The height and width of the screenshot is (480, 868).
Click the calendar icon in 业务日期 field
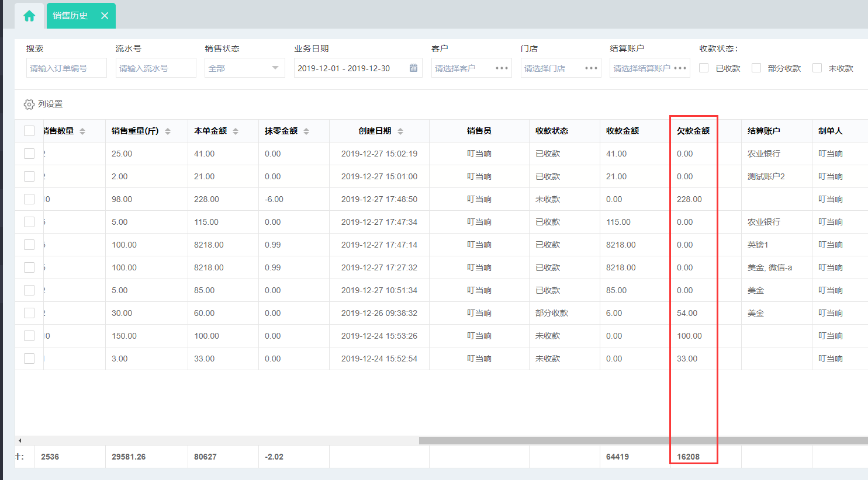click(x=413, y=68)
